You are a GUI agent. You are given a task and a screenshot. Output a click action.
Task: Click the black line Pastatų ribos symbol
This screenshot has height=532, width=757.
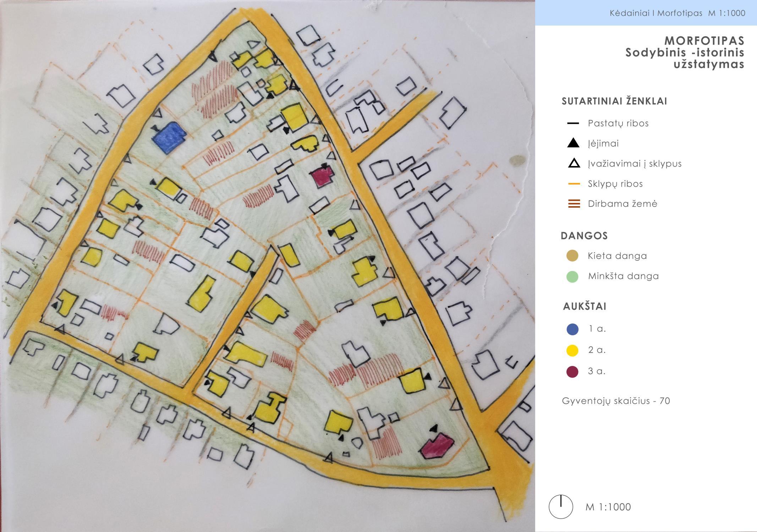click(x=573, y=124)
